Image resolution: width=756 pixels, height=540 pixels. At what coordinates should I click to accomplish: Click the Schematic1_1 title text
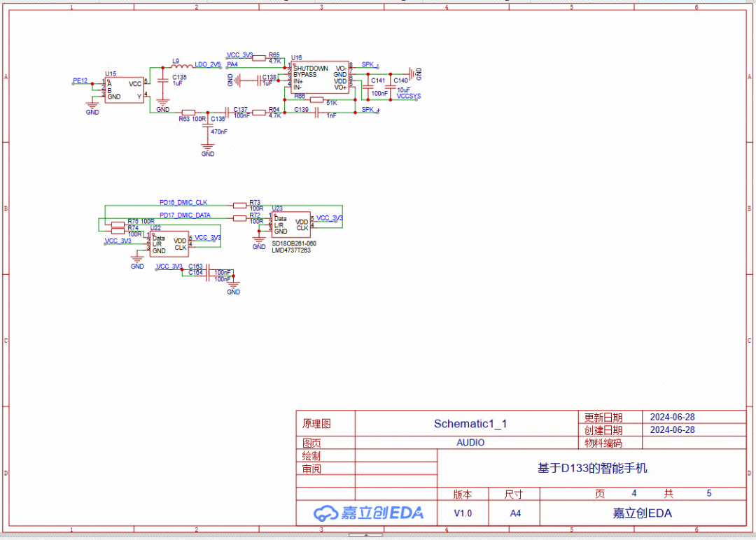click(x=470, y=424)
